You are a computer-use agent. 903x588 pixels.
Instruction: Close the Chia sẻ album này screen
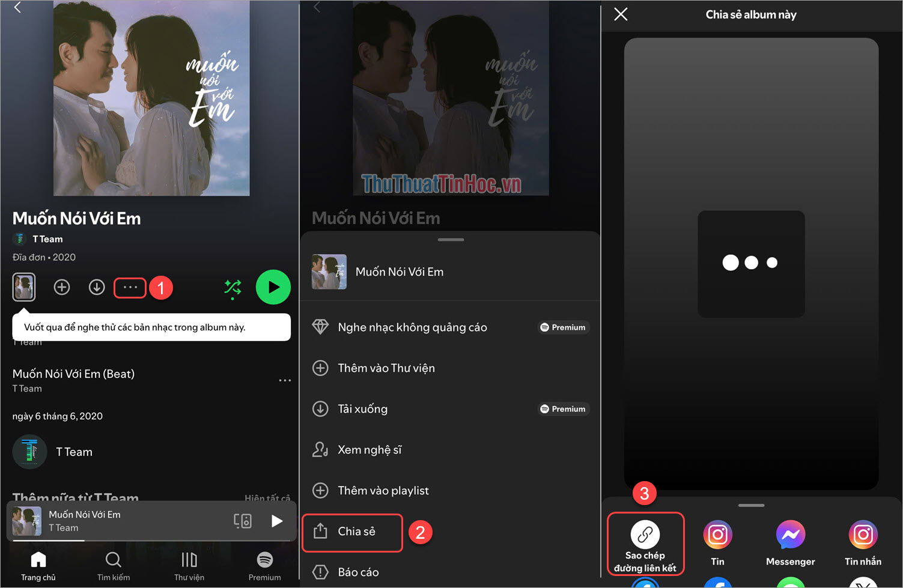621,14
